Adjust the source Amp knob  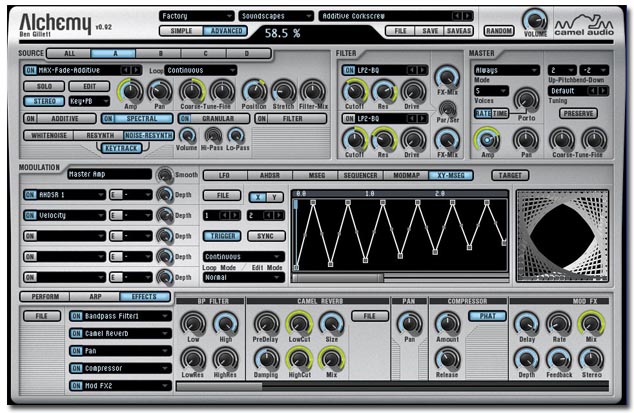click(x=130, y=91)
